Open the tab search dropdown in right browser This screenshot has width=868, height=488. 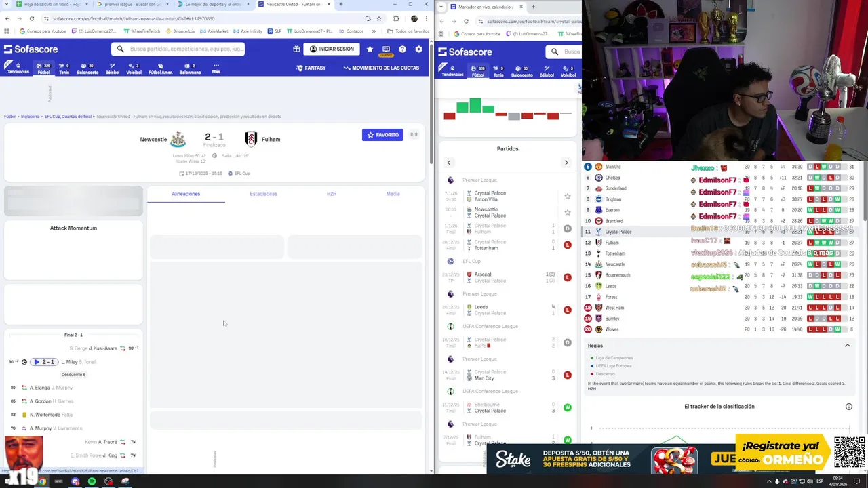442,7
